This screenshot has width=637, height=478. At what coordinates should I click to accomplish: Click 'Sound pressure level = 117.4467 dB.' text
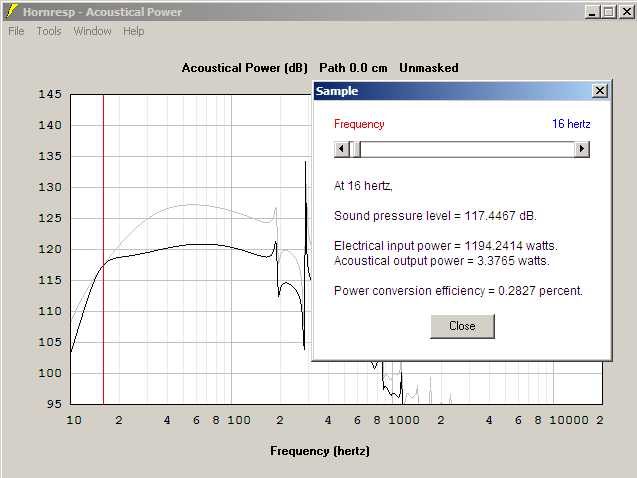pyautogui.click(x=435, y=216)
